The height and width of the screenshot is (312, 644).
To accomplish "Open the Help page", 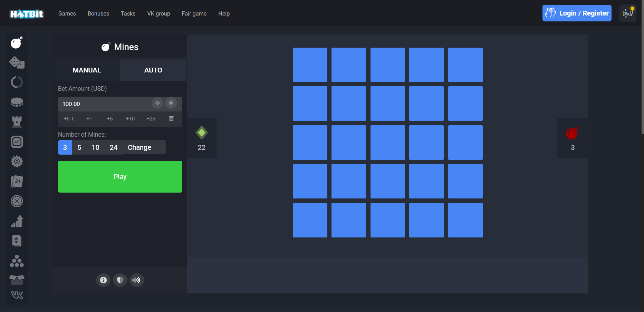I will [224, 13].
